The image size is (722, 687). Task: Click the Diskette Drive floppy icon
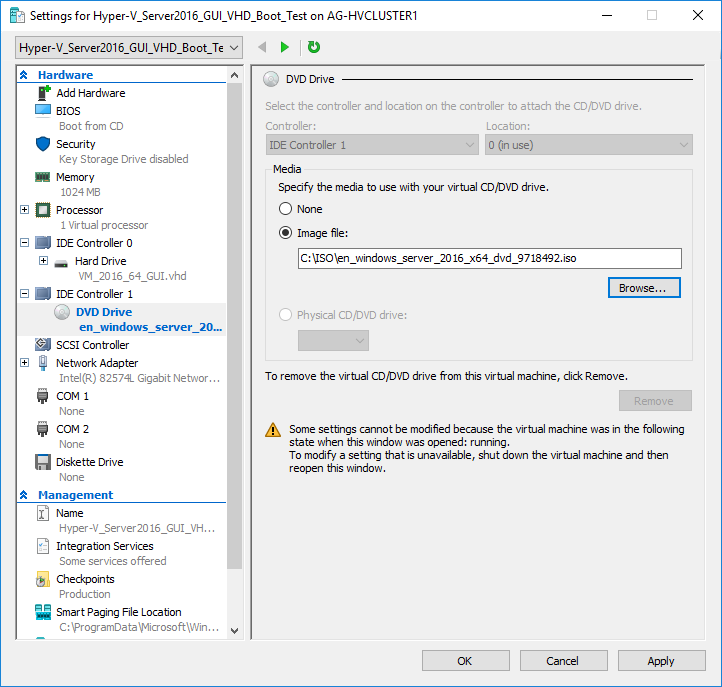click(43, 462)
